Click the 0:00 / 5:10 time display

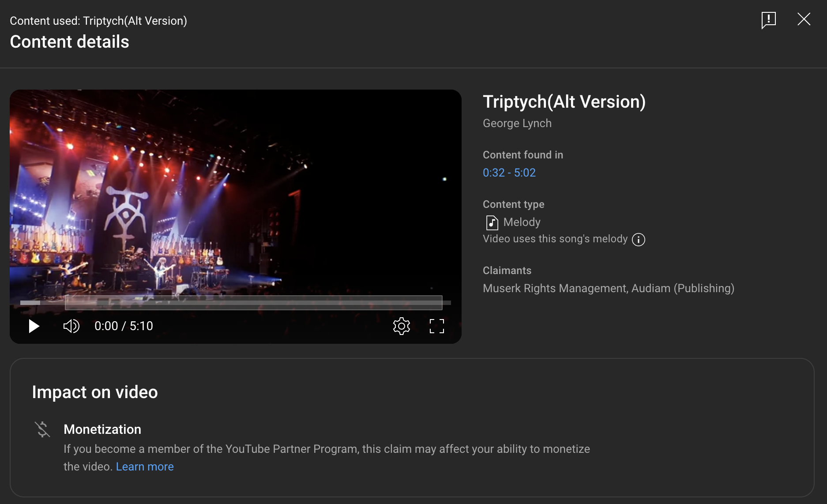pos(124,326)
